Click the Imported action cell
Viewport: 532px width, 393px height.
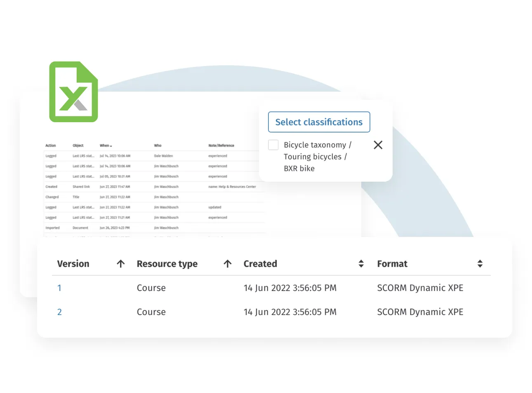pos(52,228)
